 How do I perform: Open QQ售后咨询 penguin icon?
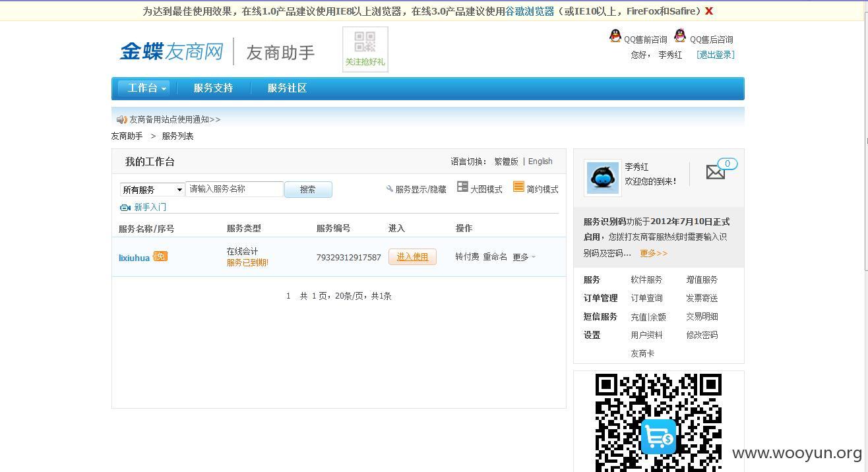(680, 36)
